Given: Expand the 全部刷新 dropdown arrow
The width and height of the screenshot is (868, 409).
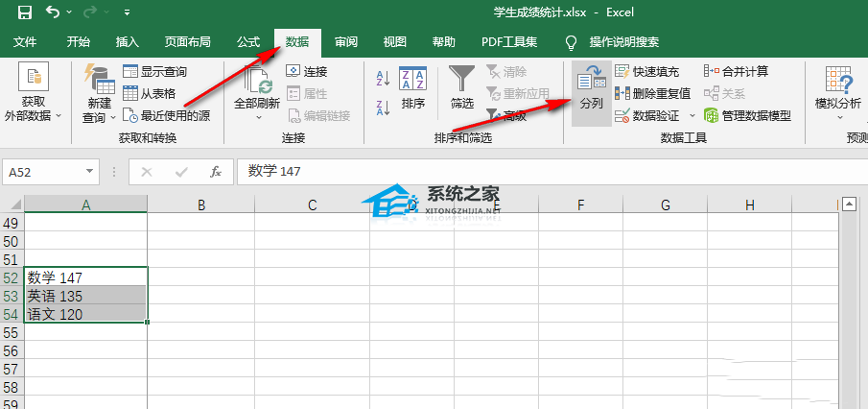Looking at the screenshot, I should click(257, 117).
